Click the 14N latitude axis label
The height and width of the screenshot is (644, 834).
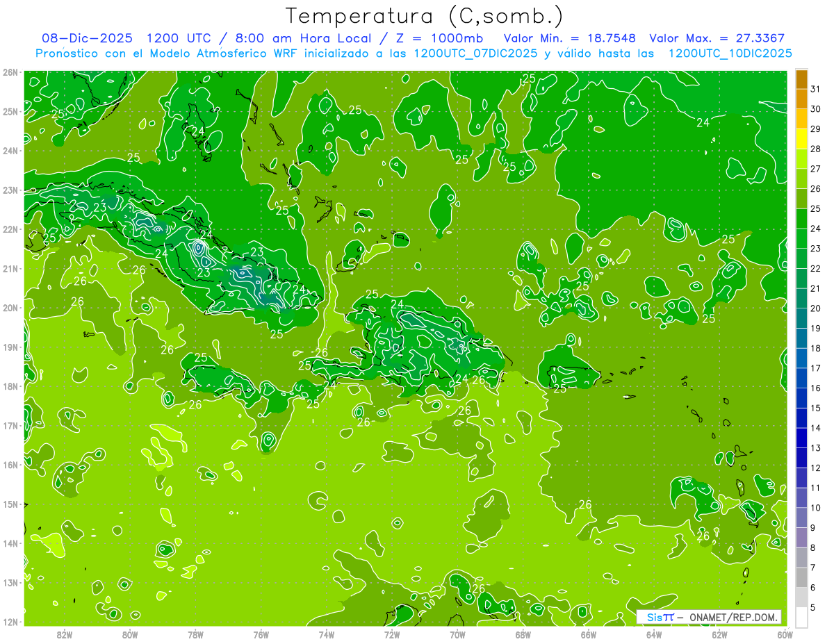pos(10,543)
